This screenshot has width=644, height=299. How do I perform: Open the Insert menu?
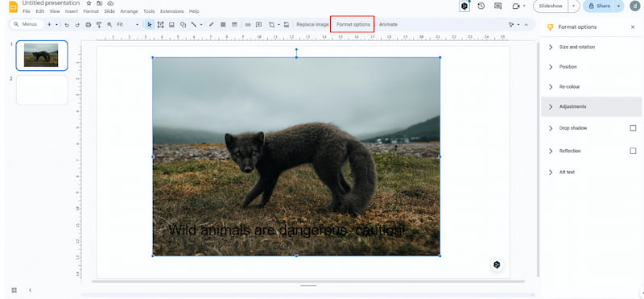coord(72,11)
